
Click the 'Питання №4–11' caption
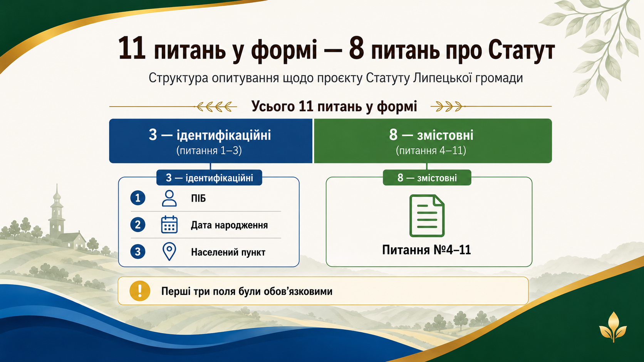[x=426, y=250]
